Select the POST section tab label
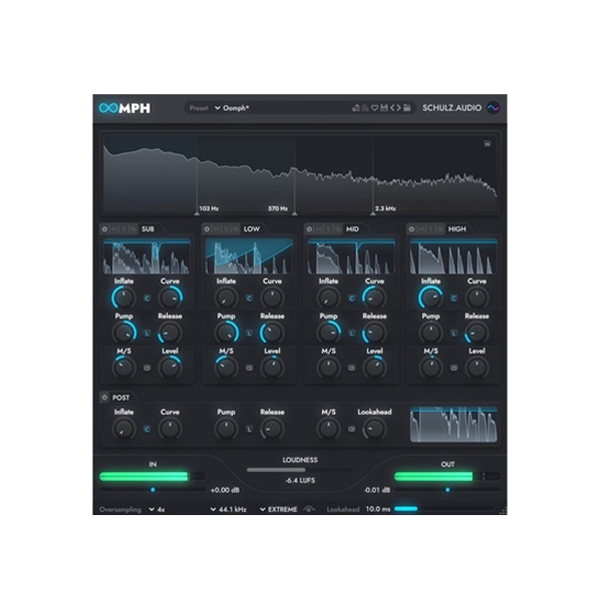The height and width of the screenshot is (600, 600). (x=121, y=398)
